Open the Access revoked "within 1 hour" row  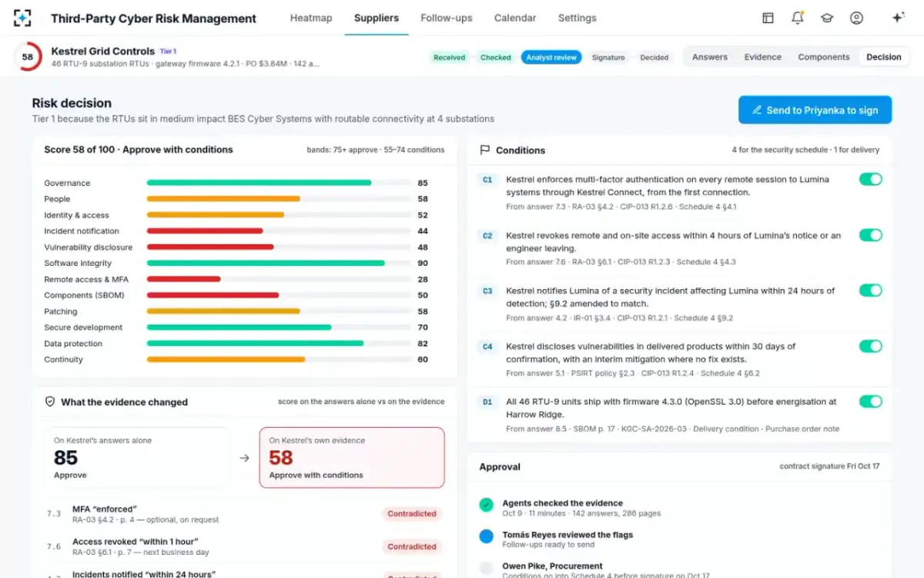[243, 547]
